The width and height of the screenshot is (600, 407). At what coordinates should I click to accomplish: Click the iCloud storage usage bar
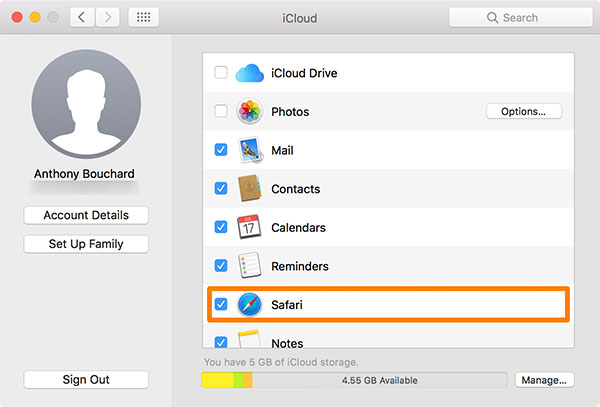pos(354,380)
